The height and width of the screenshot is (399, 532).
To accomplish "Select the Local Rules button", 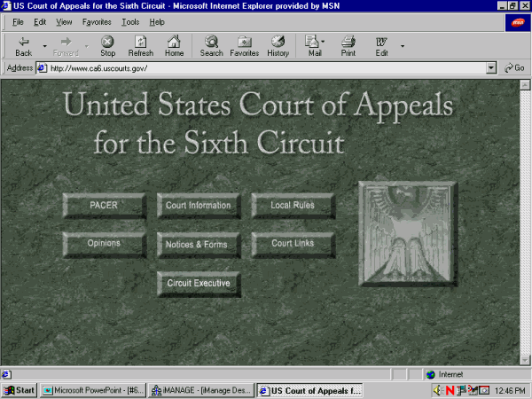I will [x=293, y=206].
